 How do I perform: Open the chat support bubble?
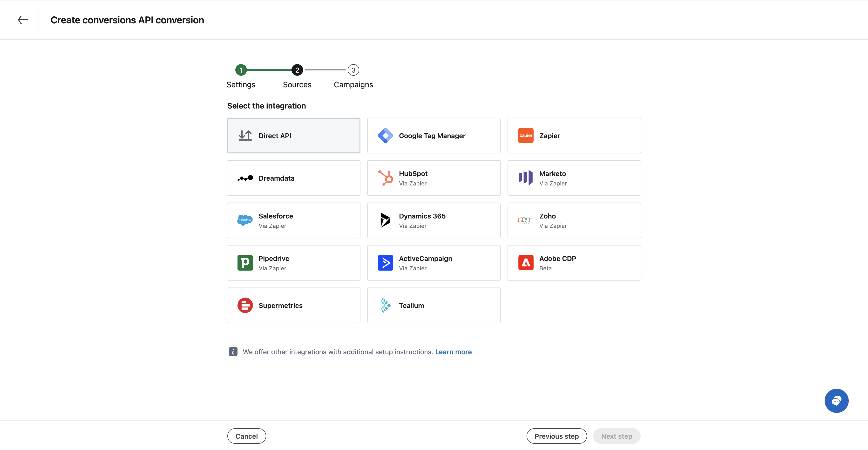coord(836,401)
